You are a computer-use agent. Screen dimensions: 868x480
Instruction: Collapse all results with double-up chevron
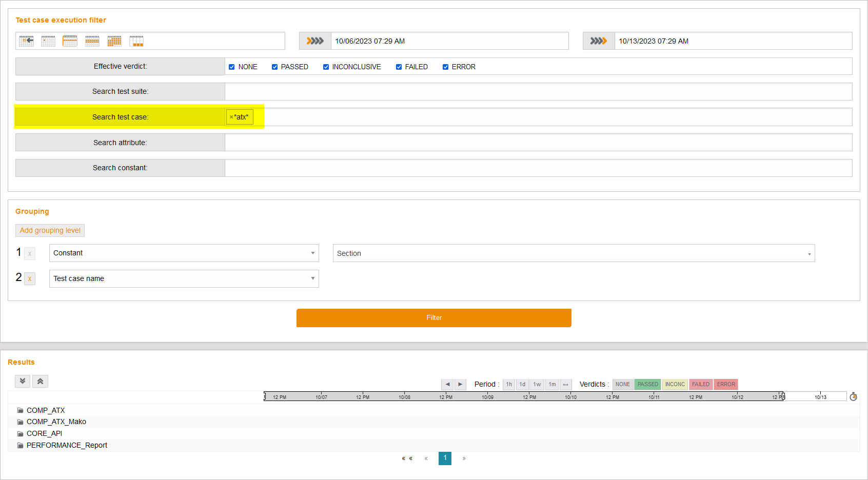(x=40, y=381)
